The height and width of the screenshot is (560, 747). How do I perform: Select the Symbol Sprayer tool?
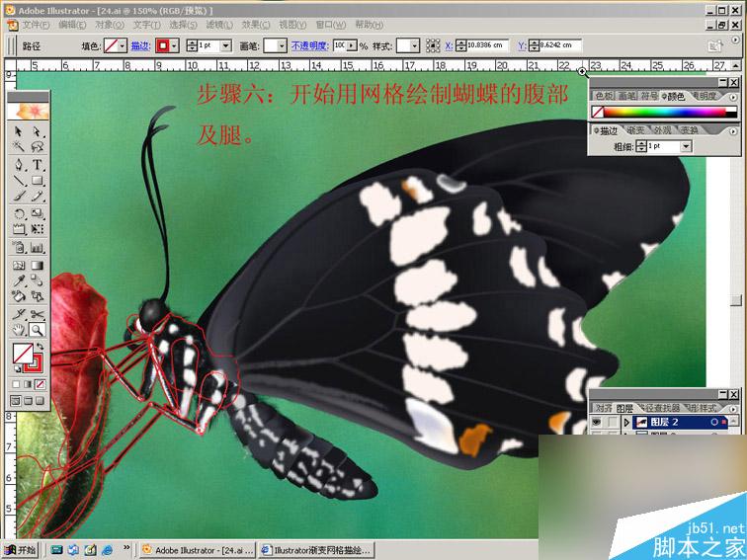point(19,247)
